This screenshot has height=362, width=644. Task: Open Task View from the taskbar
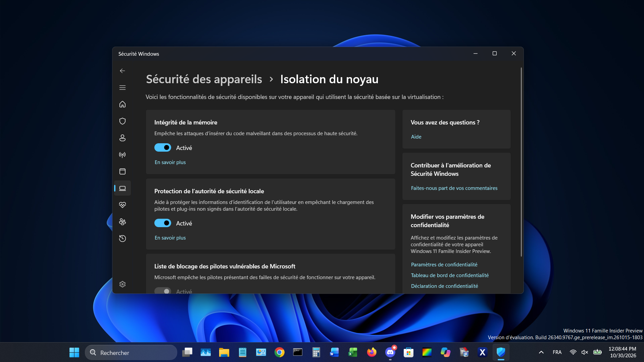click(x=187, y=353)
